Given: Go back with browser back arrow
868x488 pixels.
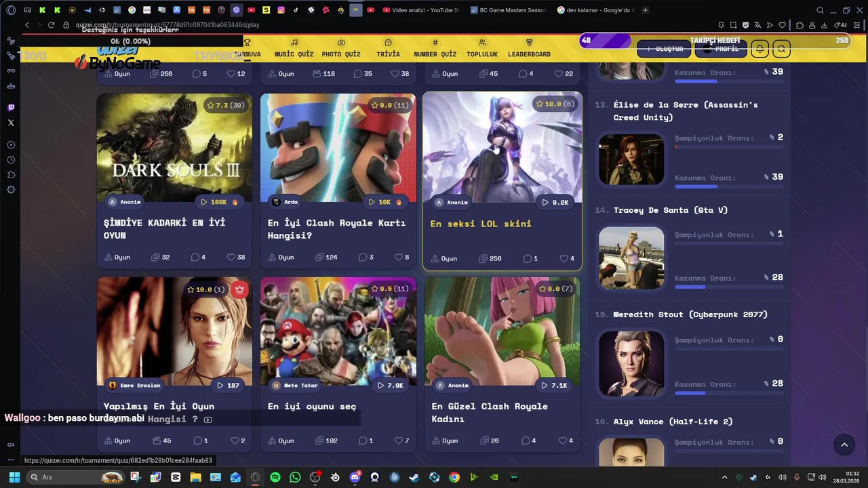Looking at the screenshot, I should (27, 25).
